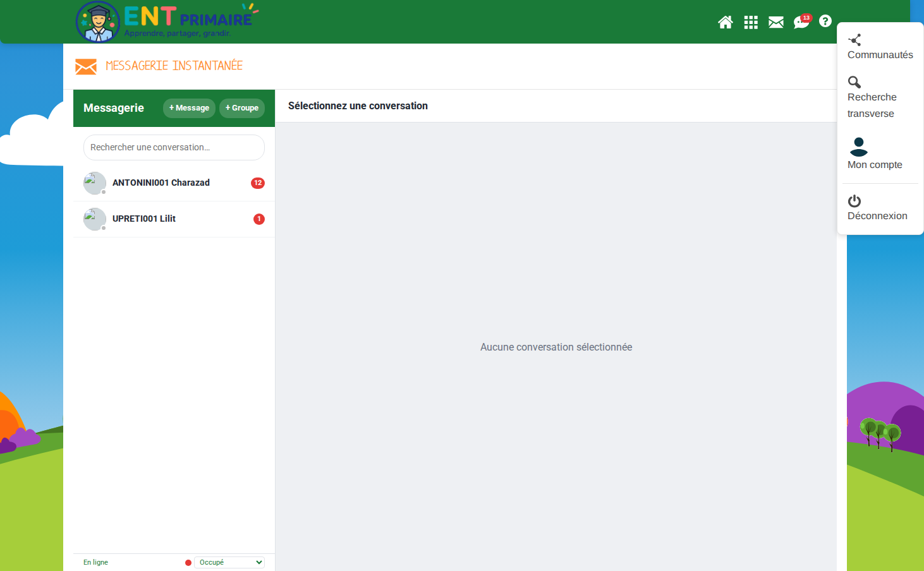
Task: Go to home via house icon
Action: [726, 22]
